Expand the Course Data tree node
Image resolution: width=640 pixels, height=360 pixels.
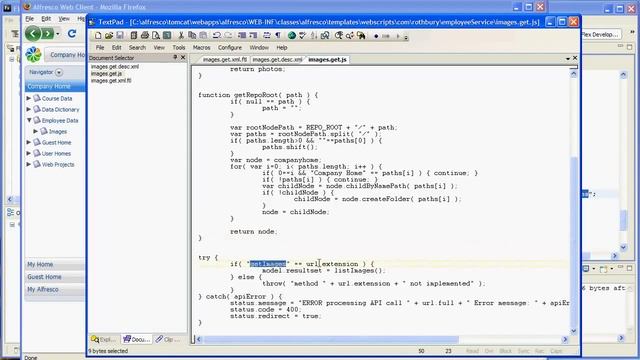(x=29, y=98)
